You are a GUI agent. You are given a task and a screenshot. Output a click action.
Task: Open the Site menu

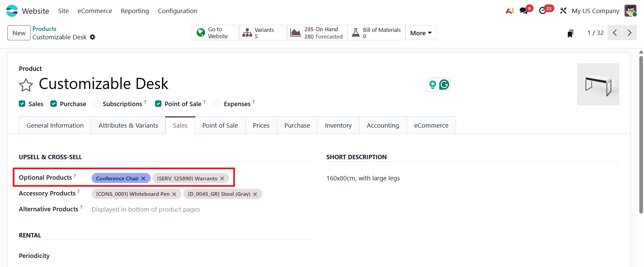pyautogui.click(x=63, y=11)
